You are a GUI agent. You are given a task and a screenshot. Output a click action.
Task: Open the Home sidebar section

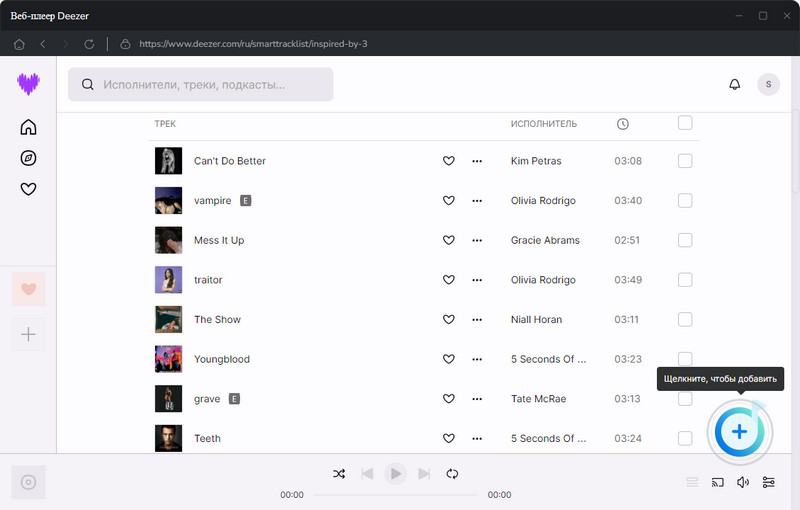pyautogui.click(x=28, y=127)
